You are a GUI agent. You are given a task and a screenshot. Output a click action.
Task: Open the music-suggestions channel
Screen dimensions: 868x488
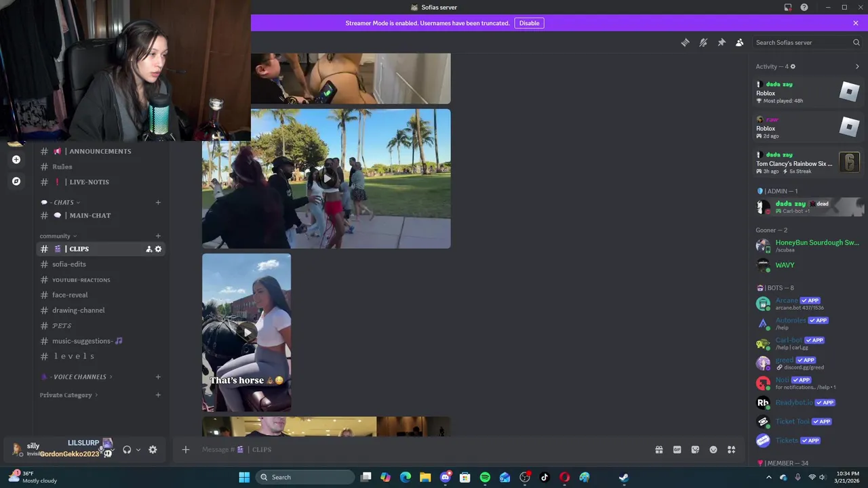tap(100, 341)
